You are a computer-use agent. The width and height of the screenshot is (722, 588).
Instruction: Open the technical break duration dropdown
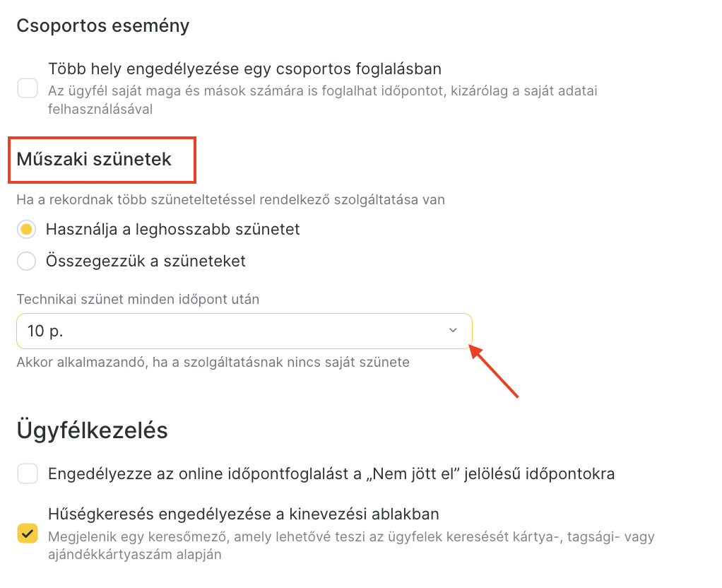tap(244, 331)
